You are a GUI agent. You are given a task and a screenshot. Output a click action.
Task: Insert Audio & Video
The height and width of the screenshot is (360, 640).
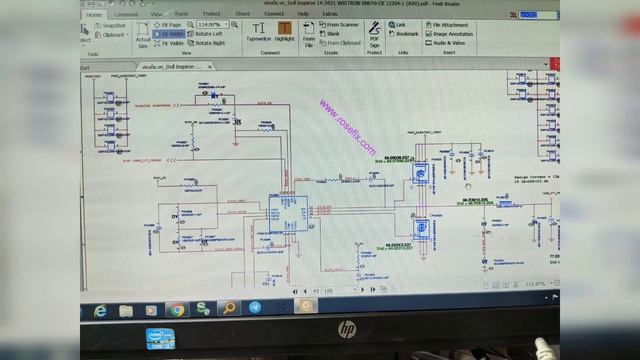[445, 43]
